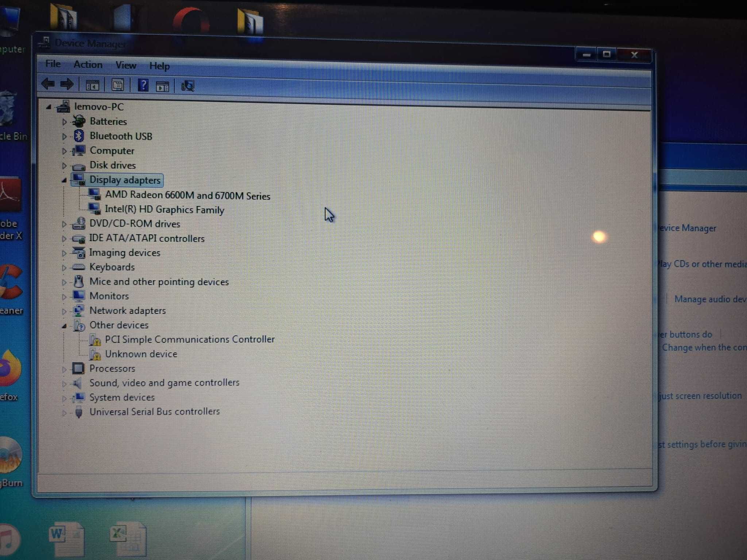Expand the Other devices tree node
Viewport: 747px width, 560px height.
tap(65, 324)
